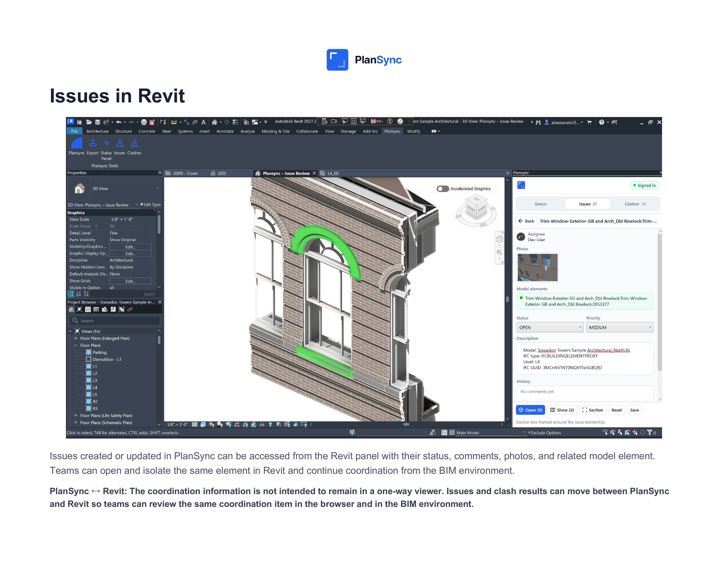This screenshot has height=563, width=728.
Task: Collapse the Views (Fe) root node
Action: 70,331
